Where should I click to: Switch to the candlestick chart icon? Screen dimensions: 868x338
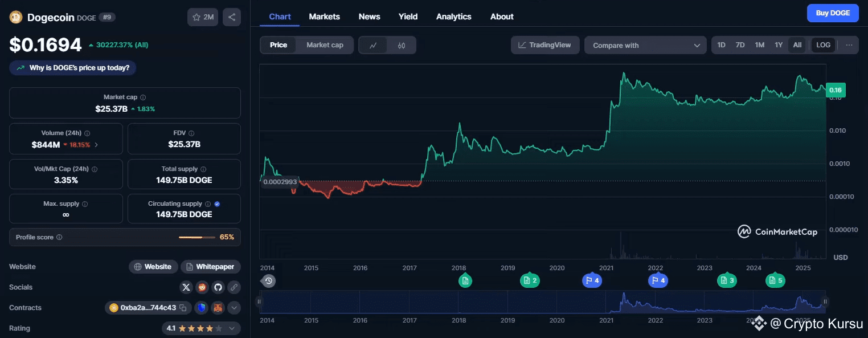pos(402,45)
